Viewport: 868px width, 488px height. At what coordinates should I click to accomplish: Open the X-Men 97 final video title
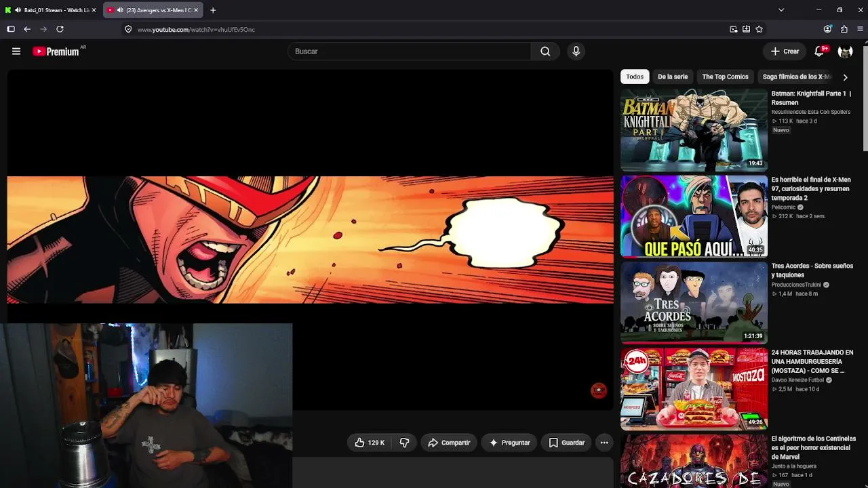(x=811, y=189)
